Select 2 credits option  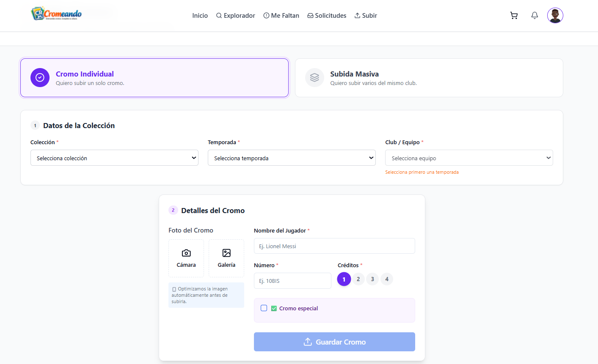coord(358,279)
